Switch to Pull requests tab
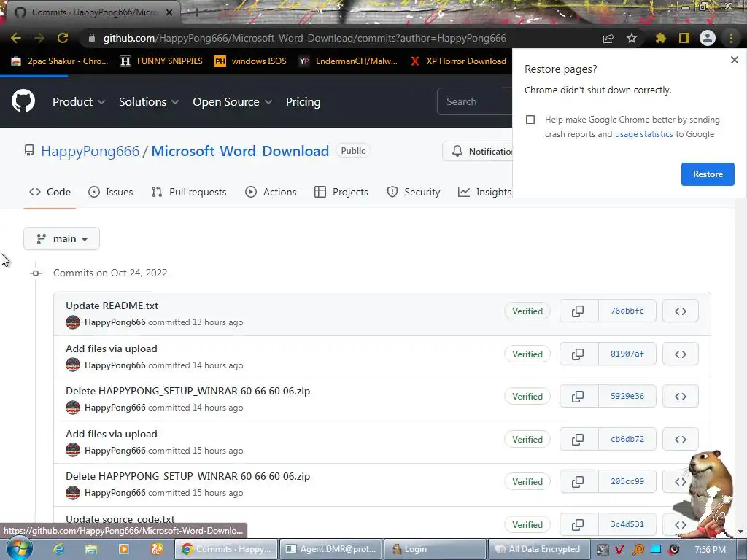The image size is (747, 560). click(189, 192)
